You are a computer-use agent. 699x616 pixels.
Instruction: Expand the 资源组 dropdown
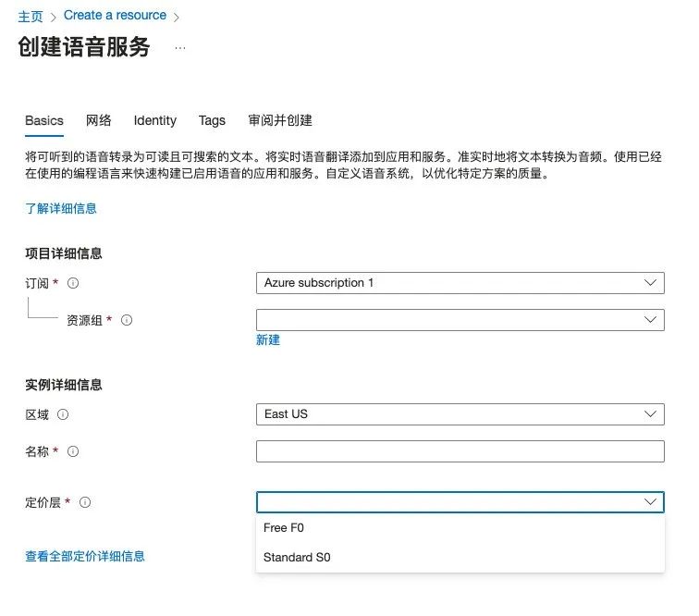pyautogui.click(x=460, y=320)
